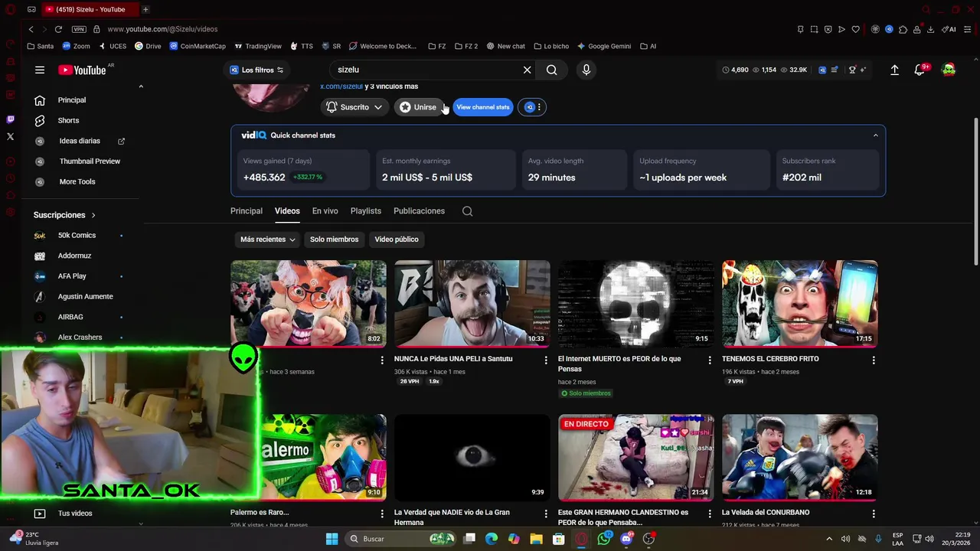Open Microsoft Edge in the taskbar
This screenshot has width=980, height=551.
492,539
